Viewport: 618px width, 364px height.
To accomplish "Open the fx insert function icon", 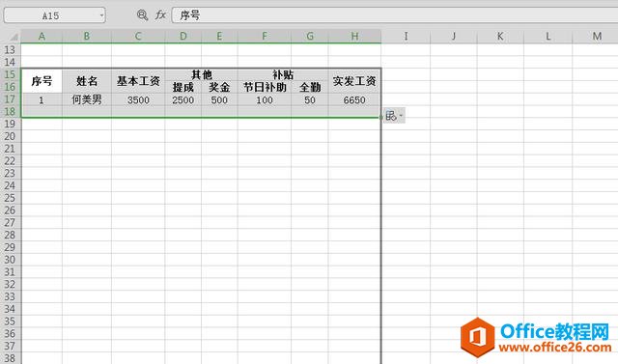I will (x=160, y=15).
